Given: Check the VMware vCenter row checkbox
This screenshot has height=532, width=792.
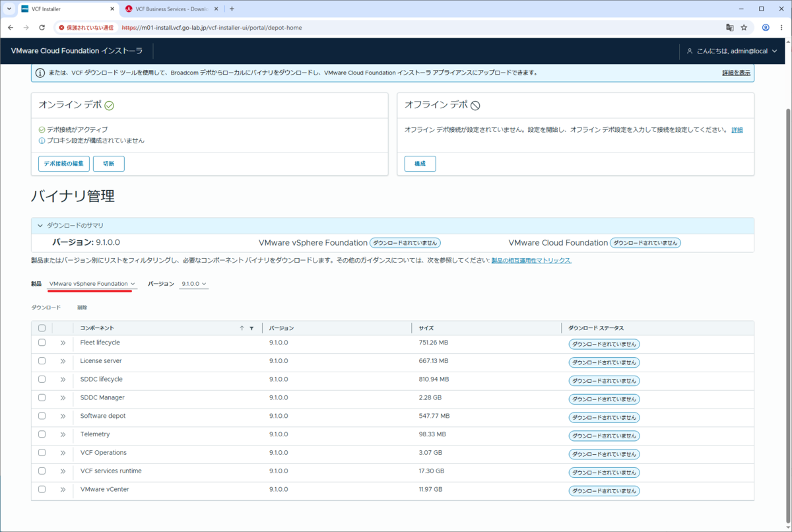Looking at the screenshot, I should tap(42, 490).
